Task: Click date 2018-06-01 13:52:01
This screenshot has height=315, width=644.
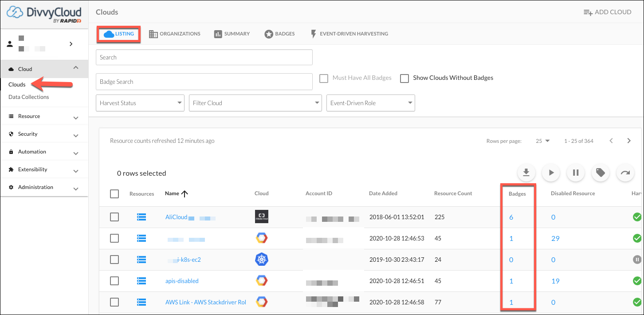Action: (x=397, y=217)
